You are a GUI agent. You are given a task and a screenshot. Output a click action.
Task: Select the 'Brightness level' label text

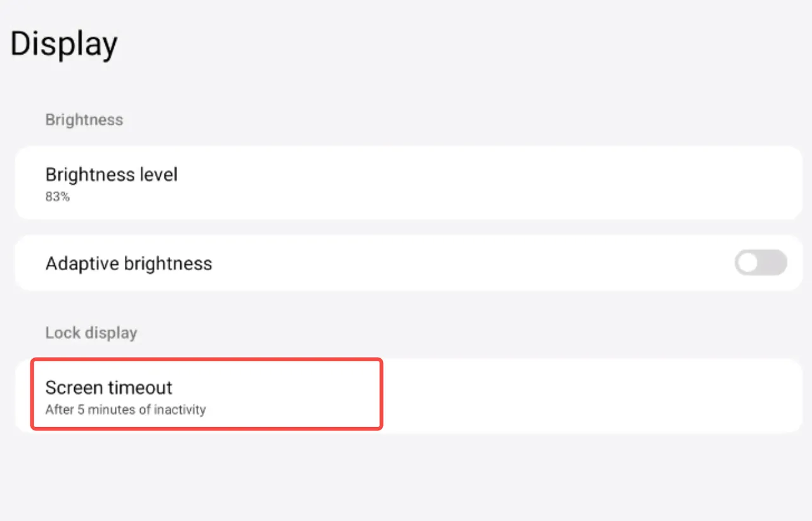tap(112, 174)
